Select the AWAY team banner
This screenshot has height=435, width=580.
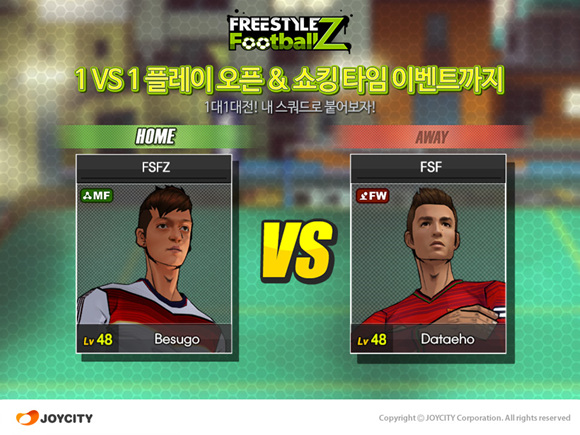[x=431, y=137]
